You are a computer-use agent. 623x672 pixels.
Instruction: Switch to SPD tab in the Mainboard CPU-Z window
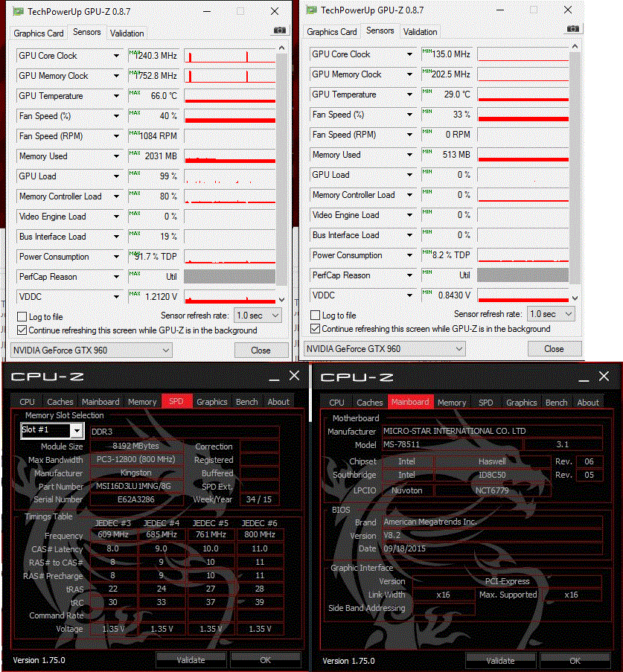point(486,403)
